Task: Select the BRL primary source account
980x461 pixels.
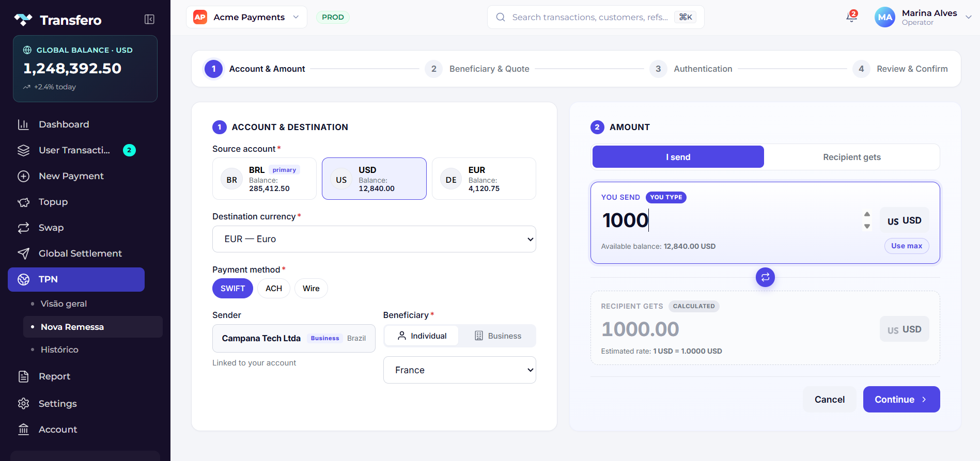Action: (x=265, y=179)
